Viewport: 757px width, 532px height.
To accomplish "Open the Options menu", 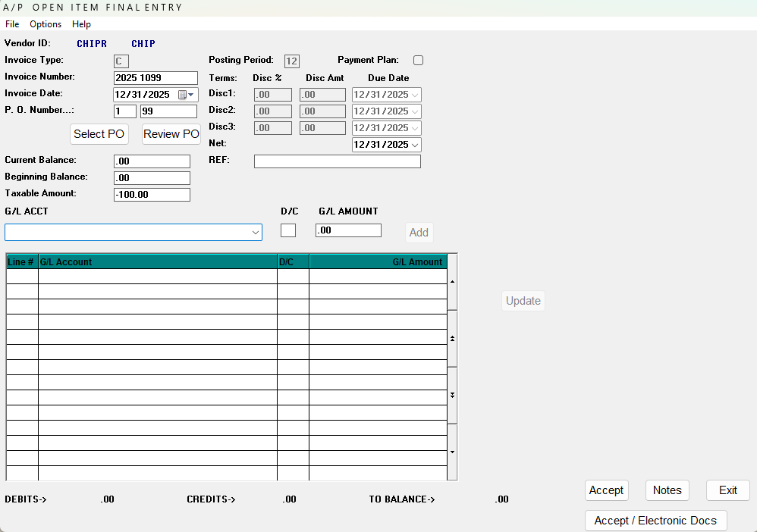I will point(46,24).
